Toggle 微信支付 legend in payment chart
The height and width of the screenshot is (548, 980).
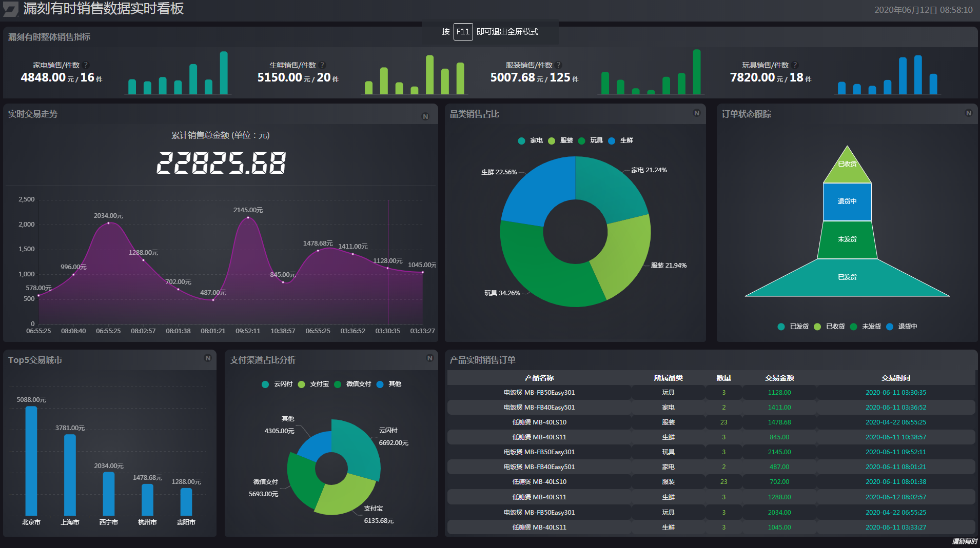352,384
